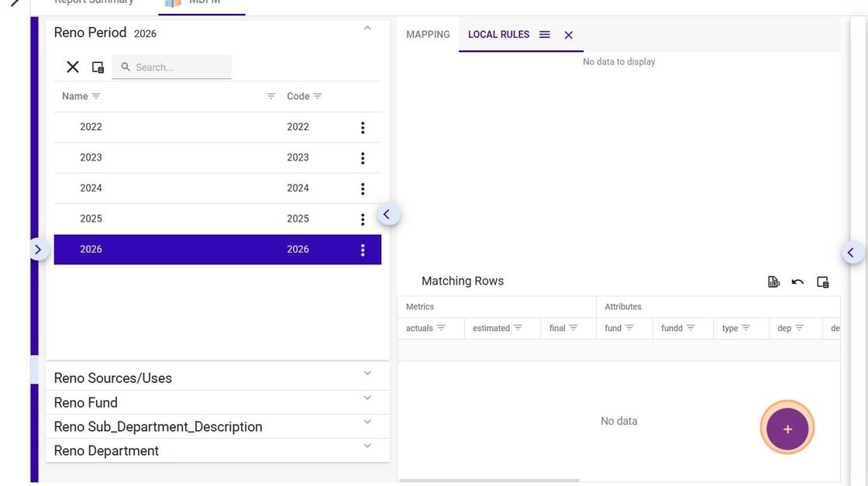The image size is (868, 486).
Task: Close the LOCAL RULES tab
Action: [x=569, y=35]
